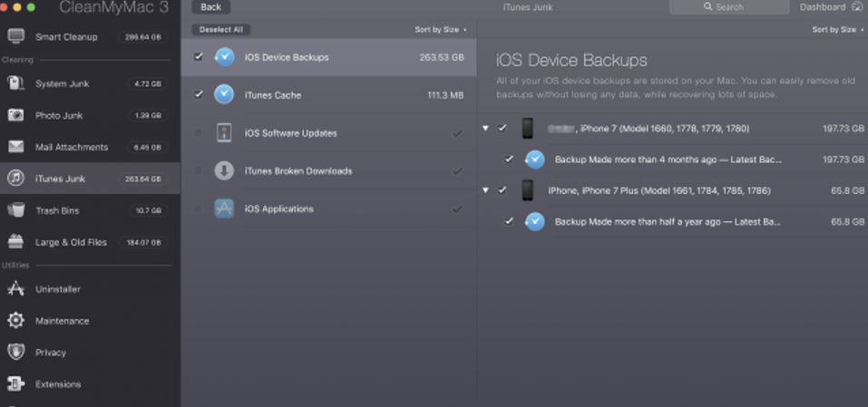Click the Maintenance gear icon
868x407 pixels.
click(15, 320)
